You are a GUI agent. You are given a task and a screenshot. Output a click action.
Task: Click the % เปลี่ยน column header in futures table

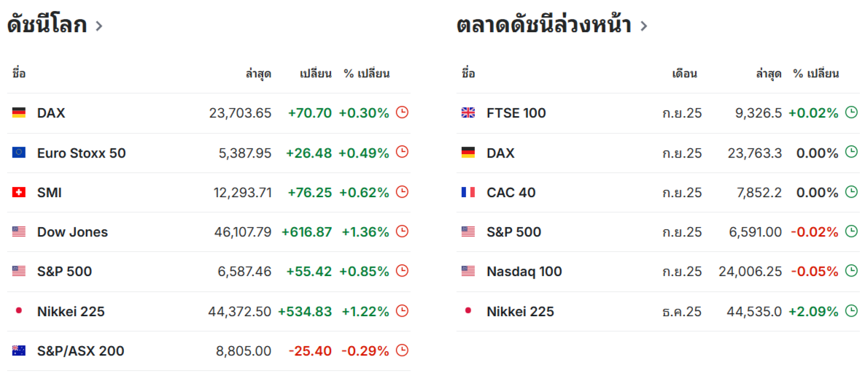click(816, 74)
